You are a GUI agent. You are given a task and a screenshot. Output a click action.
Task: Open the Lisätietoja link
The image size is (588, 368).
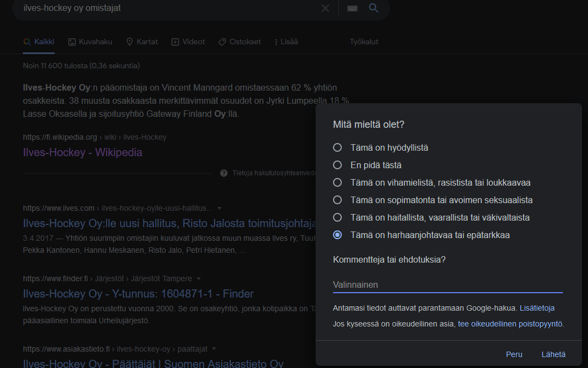click(x=537, y=308)
